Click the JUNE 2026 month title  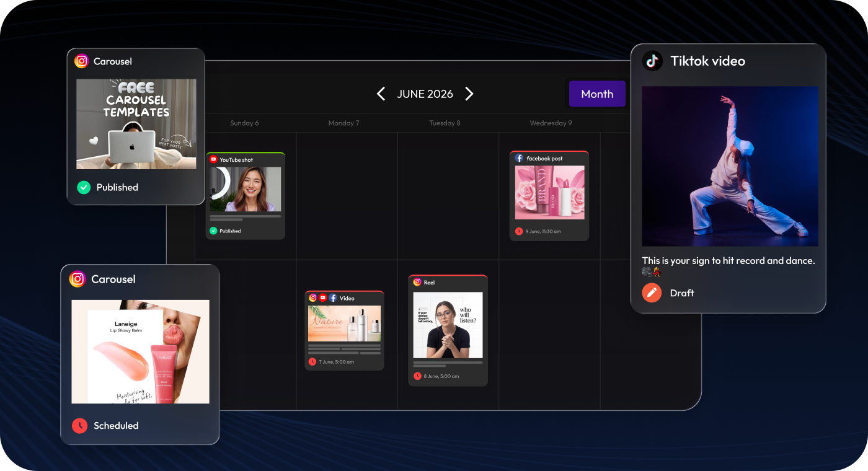(x=425, y=94)
